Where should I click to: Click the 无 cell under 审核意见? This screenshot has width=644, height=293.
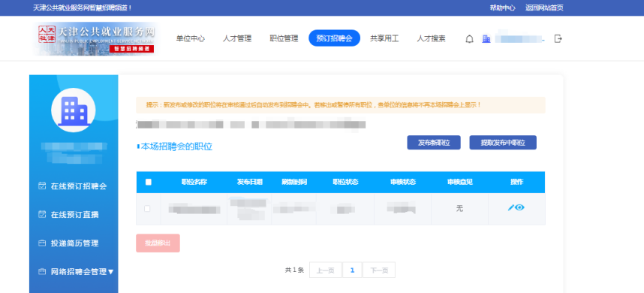click(x=459, y=209)
